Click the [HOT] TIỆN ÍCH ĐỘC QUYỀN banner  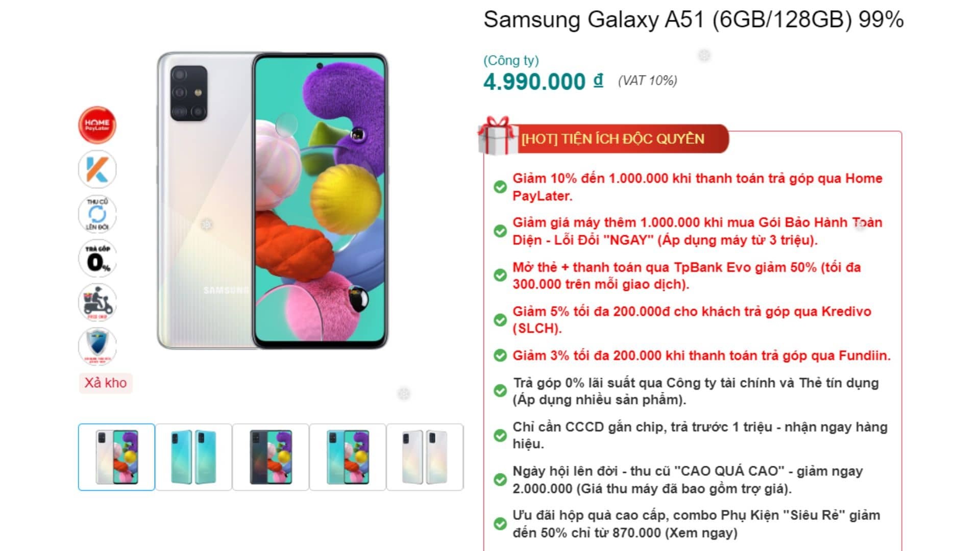tap(612, 139)
